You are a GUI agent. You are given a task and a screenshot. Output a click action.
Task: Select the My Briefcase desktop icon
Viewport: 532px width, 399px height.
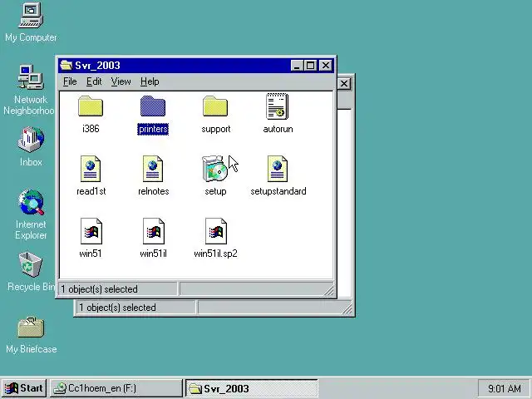pyautogui.click(x=31, y=328)
